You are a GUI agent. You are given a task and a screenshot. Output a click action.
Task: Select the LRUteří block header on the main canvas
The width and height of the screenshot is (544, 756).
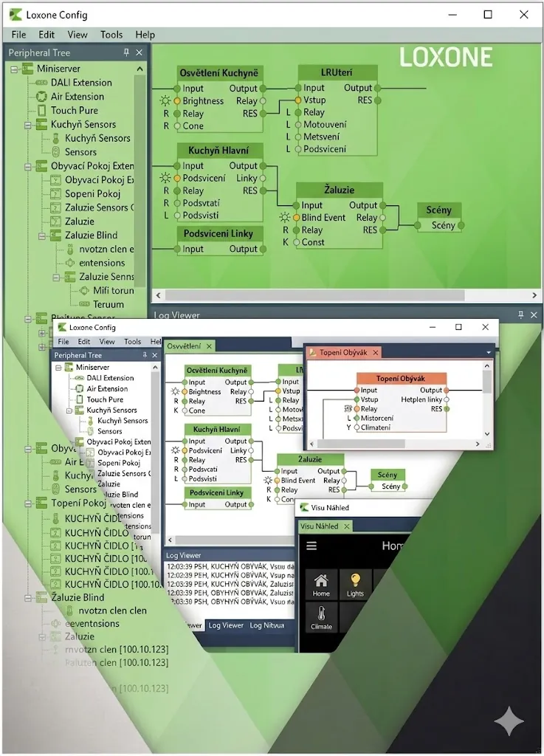[337, 72]
